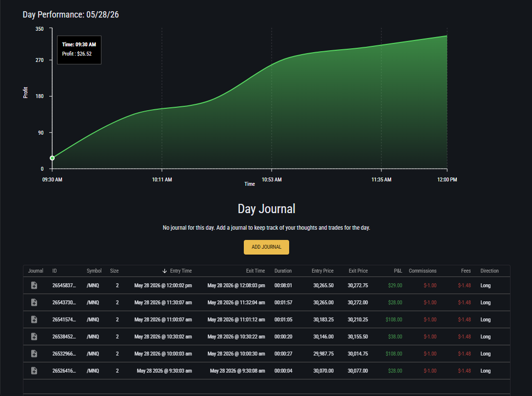Viewport: 532px width, 396px height.
Task: Click the 12:00 PM axis label
Action: click(447, 179)
